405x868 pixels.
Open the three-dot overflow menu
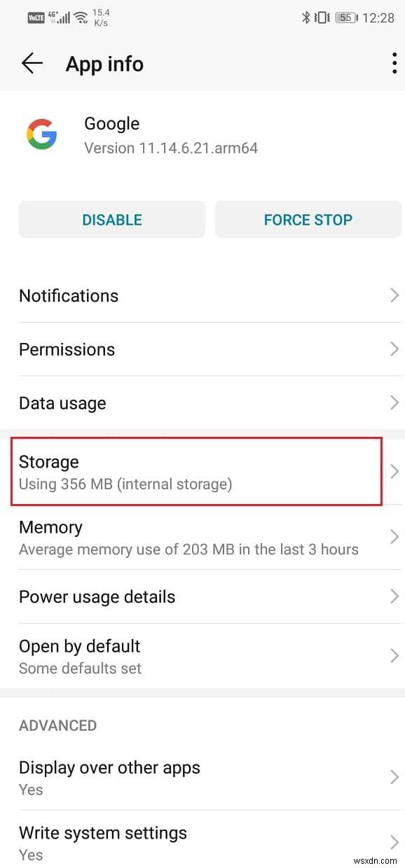click(394, 63)
